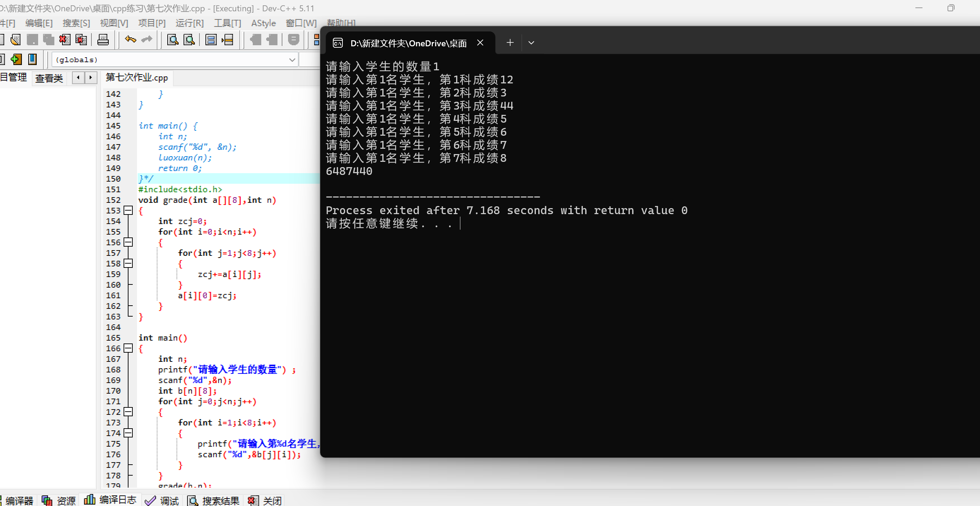Click the Go to line toolbar icon
The width and height of the screenshot is (980, 506).
coord(227,40)
